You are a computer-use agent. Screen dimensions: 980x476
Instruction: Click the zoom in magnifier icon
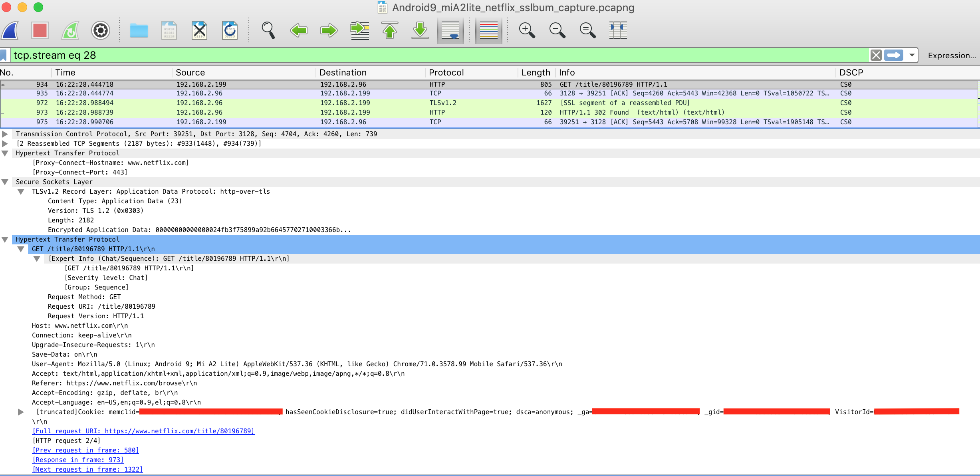pyautogui.click(x=527, y=31)
